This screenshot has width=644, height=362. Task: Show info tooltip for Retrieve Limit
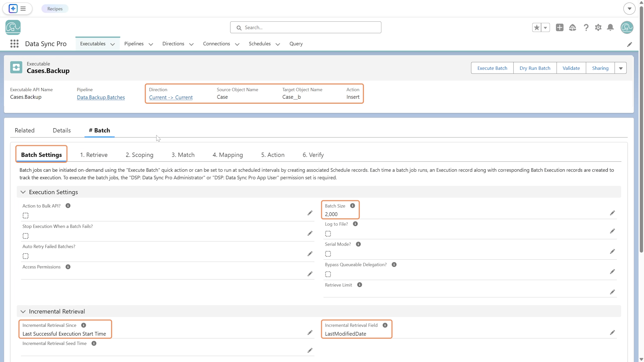360,285
